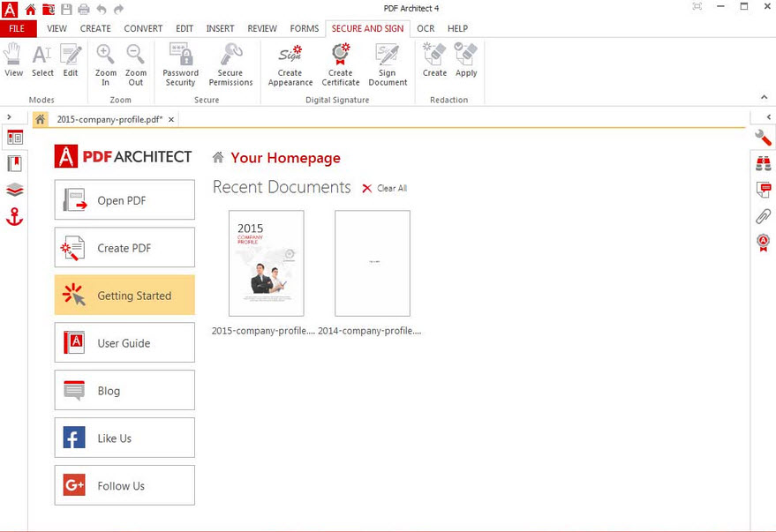Click the Getting Started button

point(124,295)
